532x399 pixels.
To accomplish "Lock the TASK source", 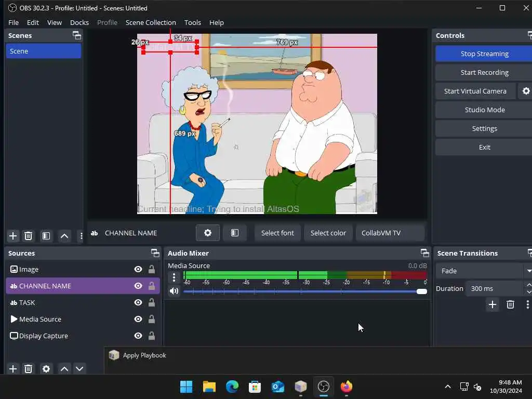I will point(152,302).
